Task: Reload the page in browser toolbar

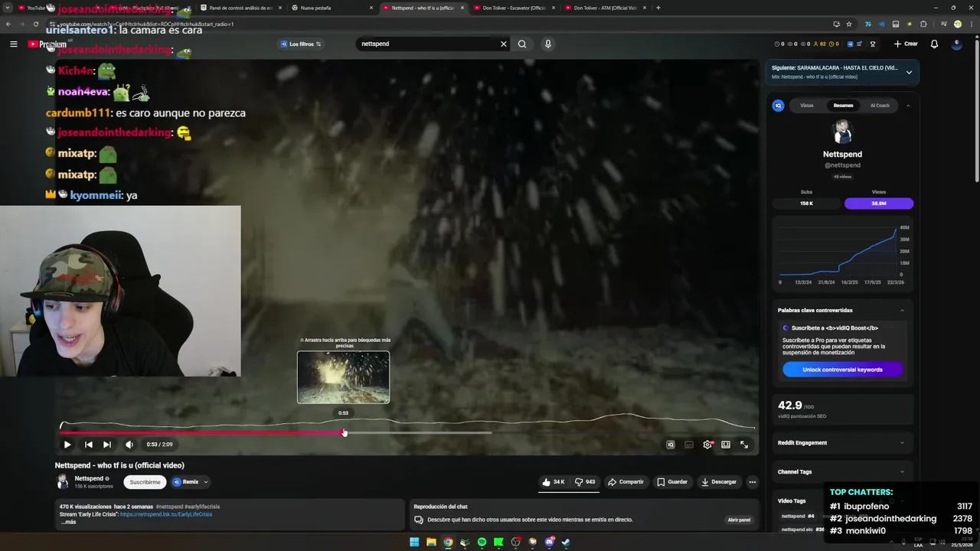Action: 35,24
